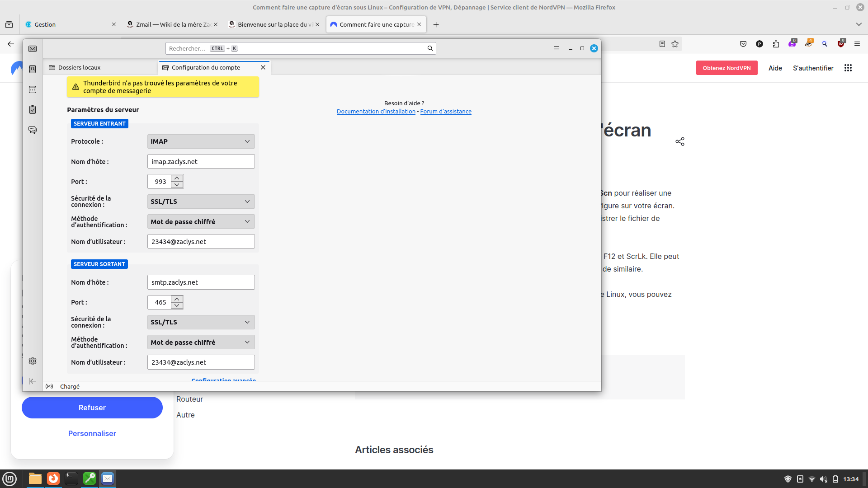This screenshot has height=488, width=868.
Task: Open the Calendar sidebar icon
Action: click(x=33, y=89)
